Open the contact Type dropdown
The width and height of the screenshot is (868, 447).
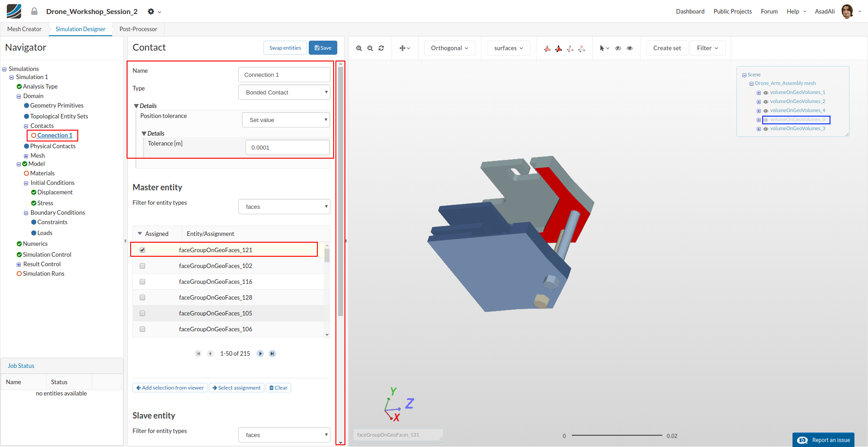[x=284, y=93]
